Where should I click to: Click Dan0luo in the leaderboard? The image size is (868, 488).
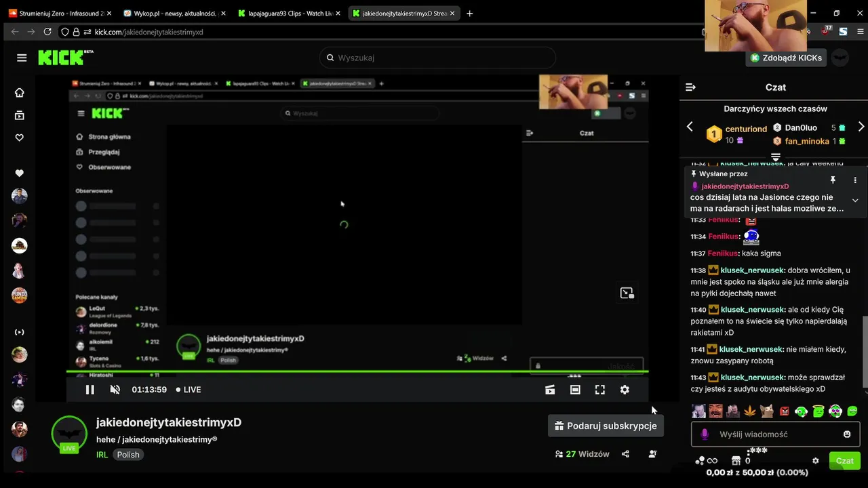point(801,127)
